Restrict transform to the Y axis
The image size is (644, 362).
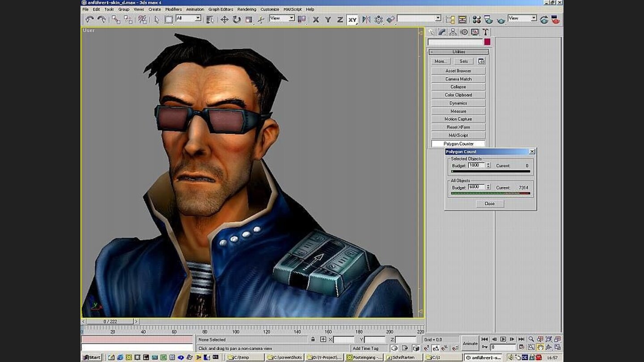(x=328, y=19)
